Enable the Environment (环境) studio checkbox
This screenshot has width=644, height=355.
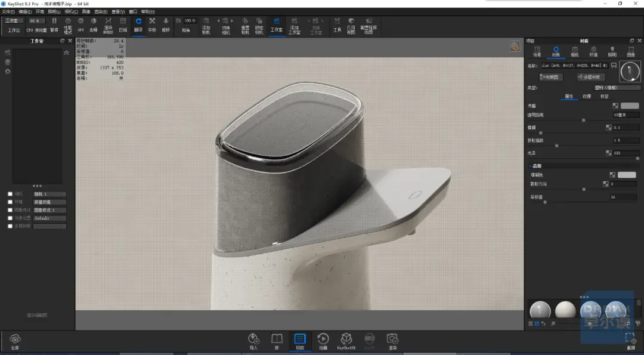(x=10, y=202)
